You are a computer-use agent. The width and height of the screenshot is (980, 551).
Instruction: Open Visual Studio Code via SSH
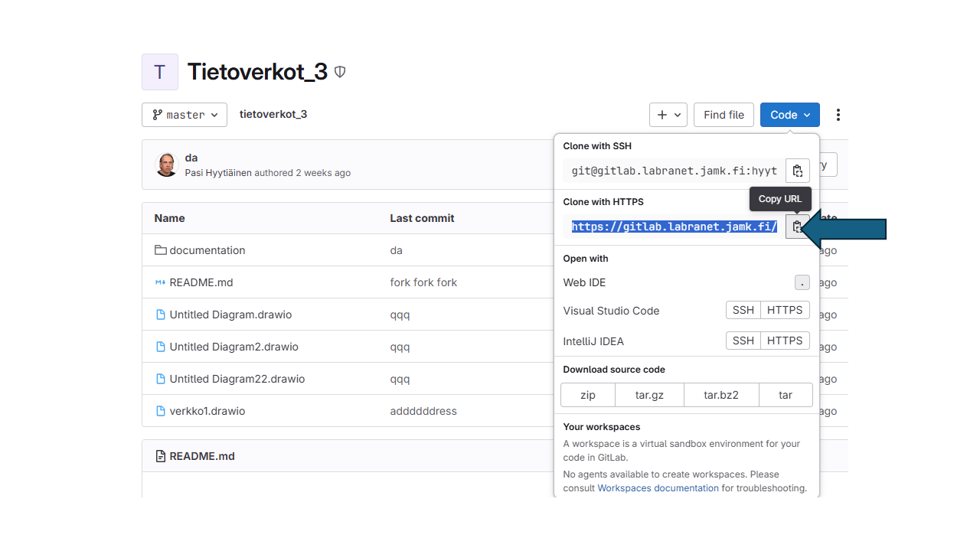743,310
